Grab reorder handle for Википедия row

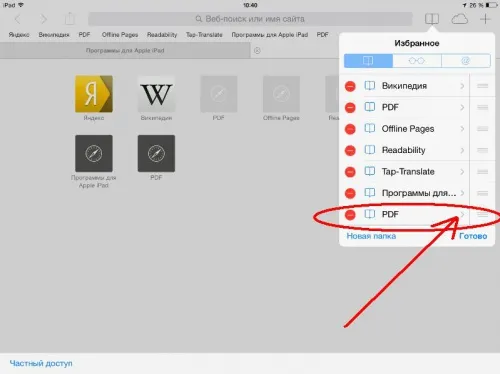(482, 86)
